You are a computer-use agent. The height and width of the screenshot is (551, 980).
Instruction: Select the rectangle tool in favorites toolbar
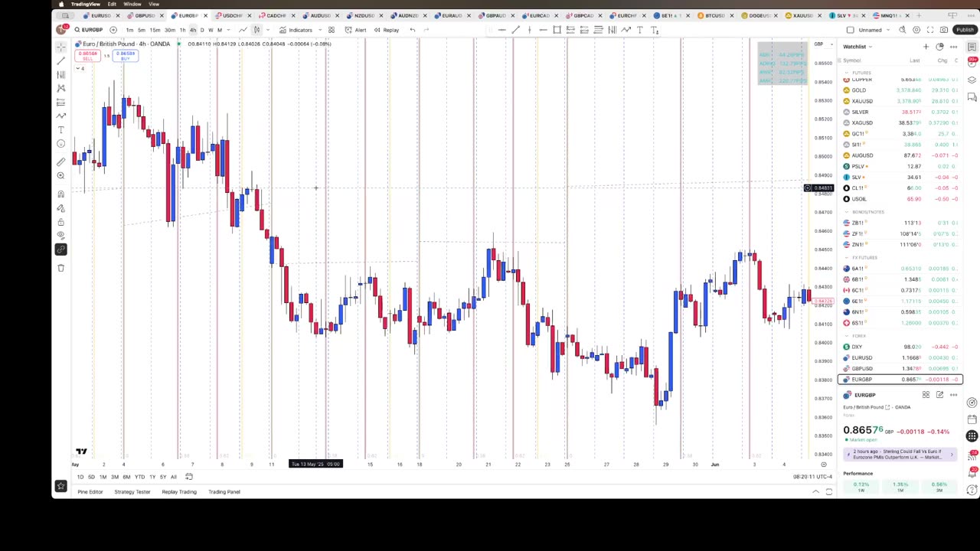(x=557, y=30)
